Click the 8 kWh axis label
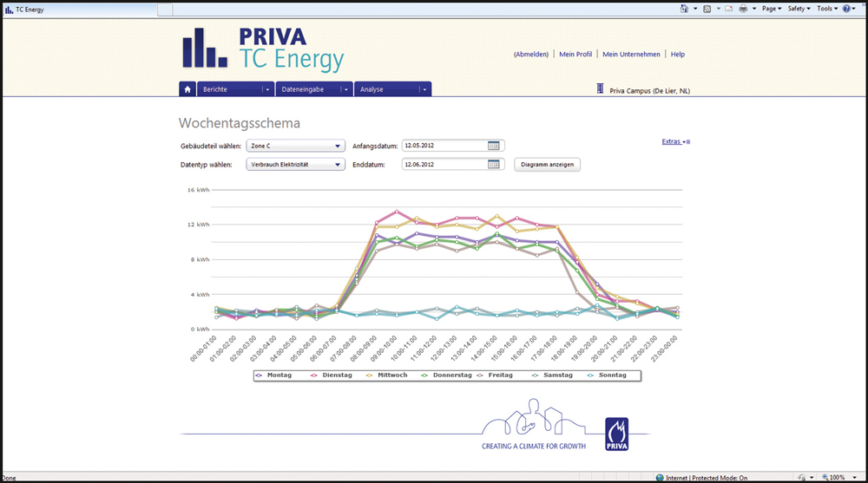The image size is (868, 483). [x=201, y=259]
